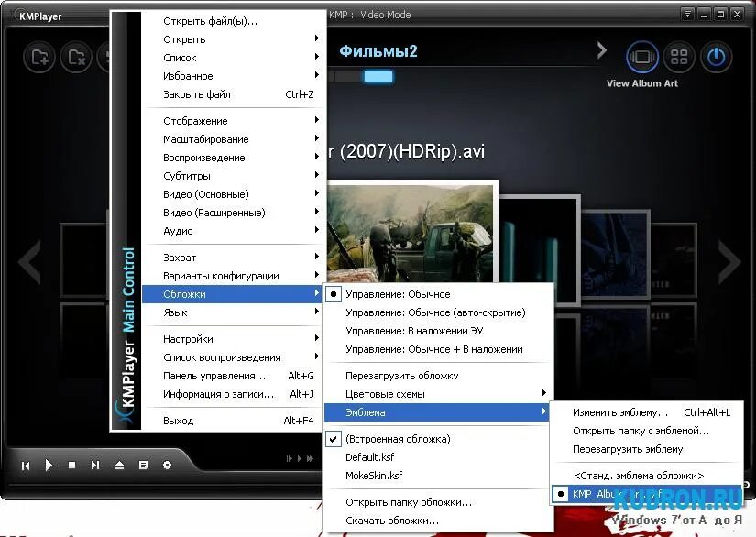Expand the 'Воспроизведение' submenu
The width and height of the screenshot is (756, 537).
[234, 157]
